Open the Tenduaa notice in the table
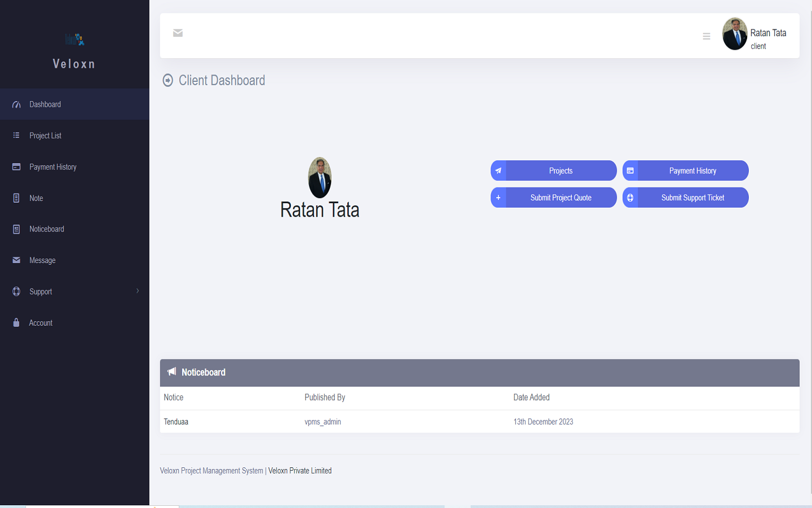812x508 pixels. pyautogui.click(x=176, y=421)
